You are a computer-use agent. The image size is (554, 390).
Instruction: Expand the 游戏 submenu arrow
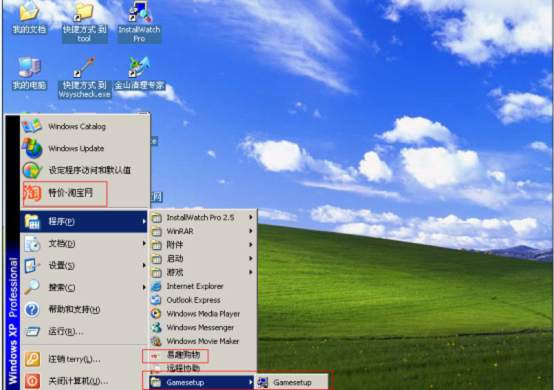[x=251, y=272]
